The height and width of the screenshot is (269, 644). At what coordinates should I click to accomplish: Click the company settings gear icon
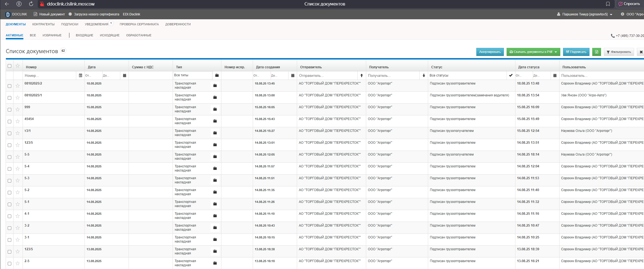pyautogui.click(x=622, y=14)
